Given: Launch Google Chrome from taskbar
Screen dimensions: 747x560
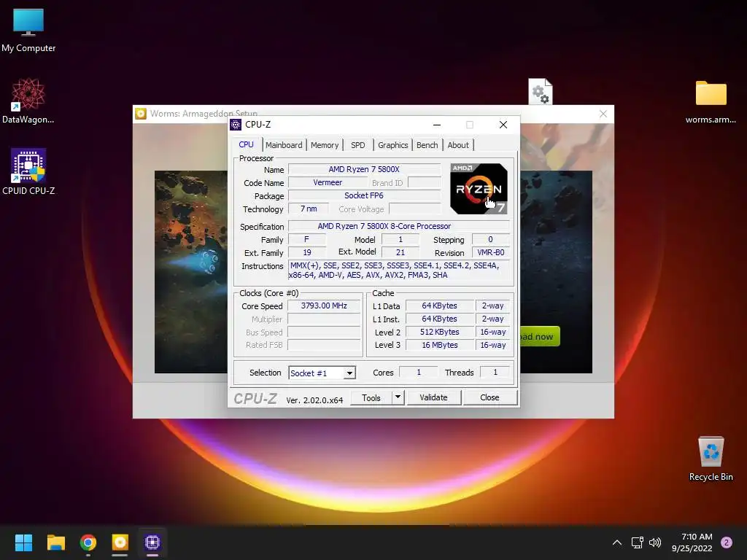Looking at the screenshot, I should (x=88, y=542).
